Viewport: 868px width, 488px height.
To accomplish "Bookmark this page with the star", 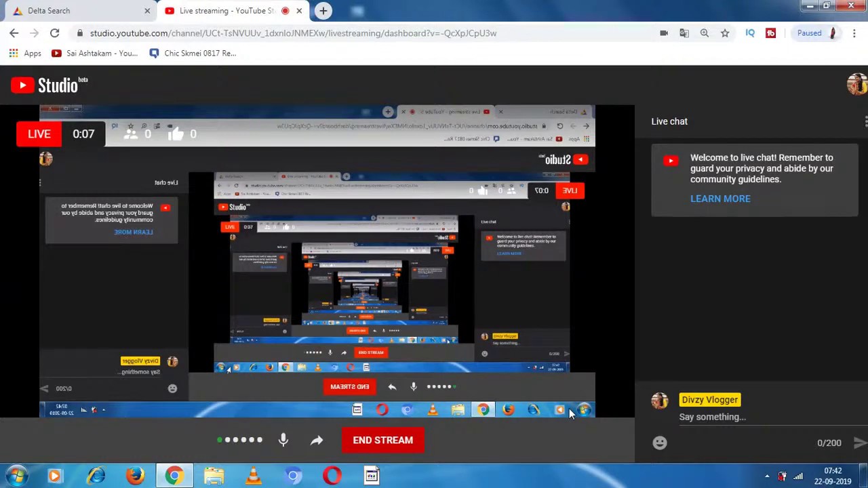I will [x=725, y=33].
